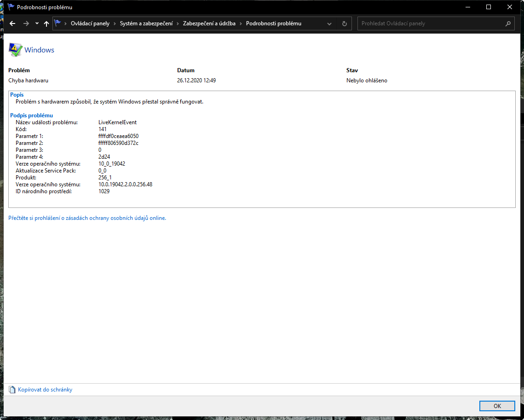
Task: Click the Popis section heading
Action: pyautogui.click(x=17, y=95)
